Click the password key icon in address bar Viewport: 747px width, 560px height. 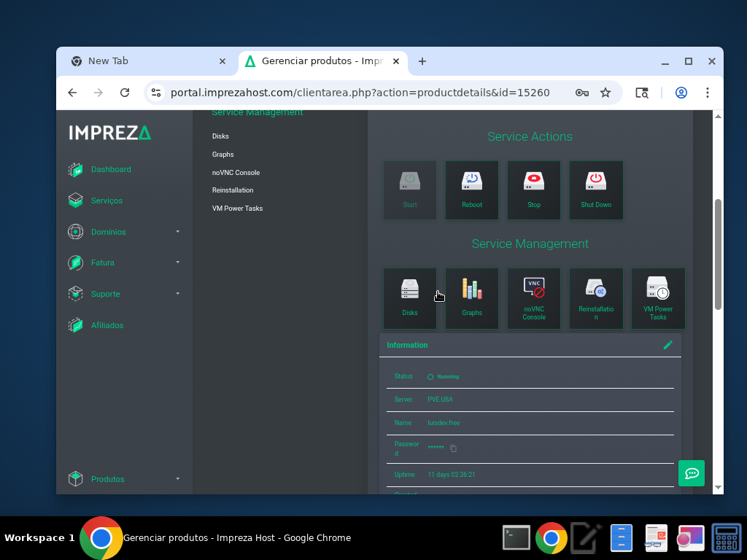(x=581, y=93)
